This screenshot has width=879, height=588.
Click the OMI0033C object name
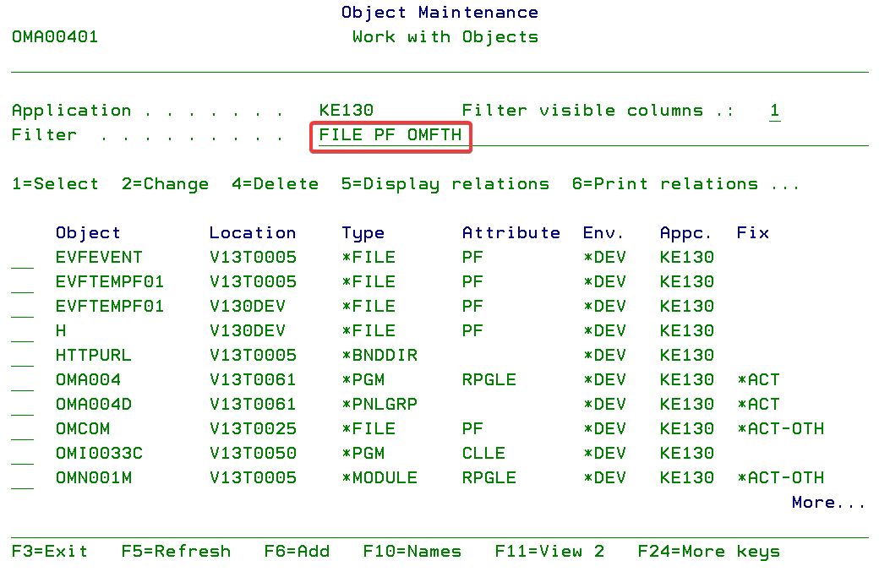click(99, 454)
